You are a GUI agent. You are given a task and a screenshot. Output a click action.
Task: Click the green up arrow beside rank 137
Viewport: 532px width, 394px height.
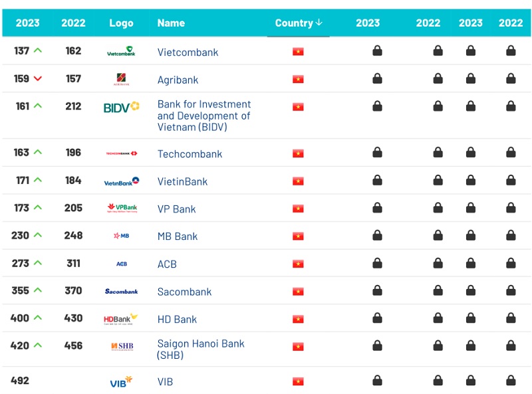[38, 50]
